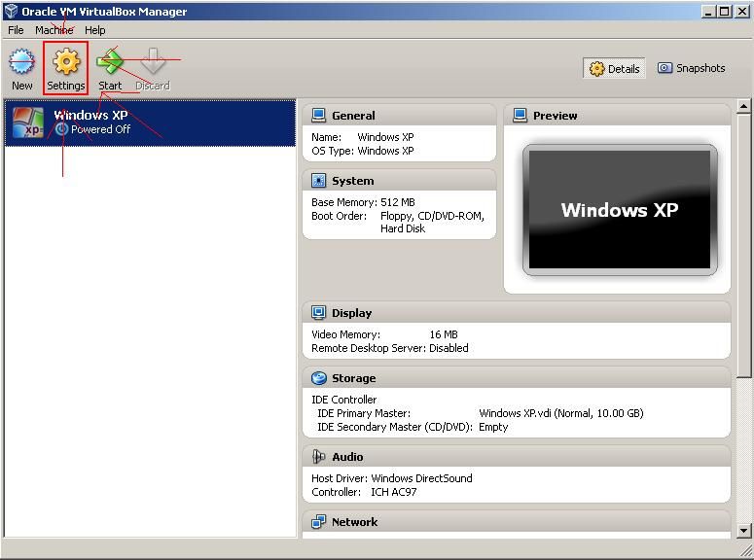The image size is (754, 560).
Task: Select the Windows XP virtual machine entry
Action: [x=150, y=123]
